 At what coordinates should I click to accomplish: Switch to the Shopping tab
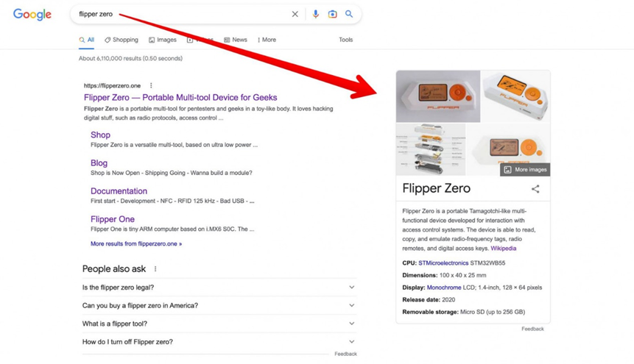(121, 40)
